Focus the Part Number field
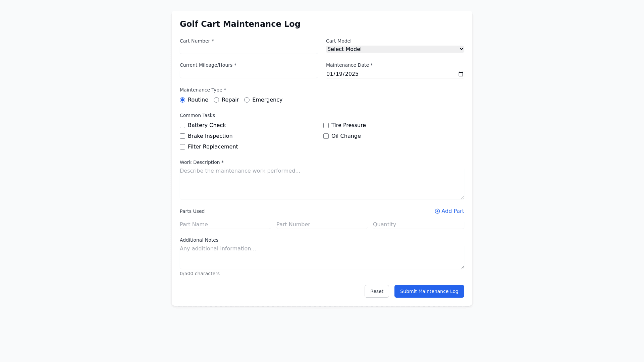This screenshot has width=644, height=362. [x=322, y=225]
